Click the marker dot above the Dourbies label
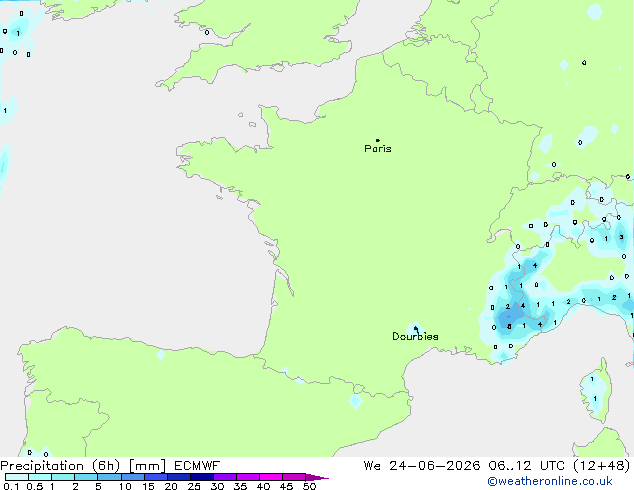Viewport: 634px width, 490px height. [416, 328]
